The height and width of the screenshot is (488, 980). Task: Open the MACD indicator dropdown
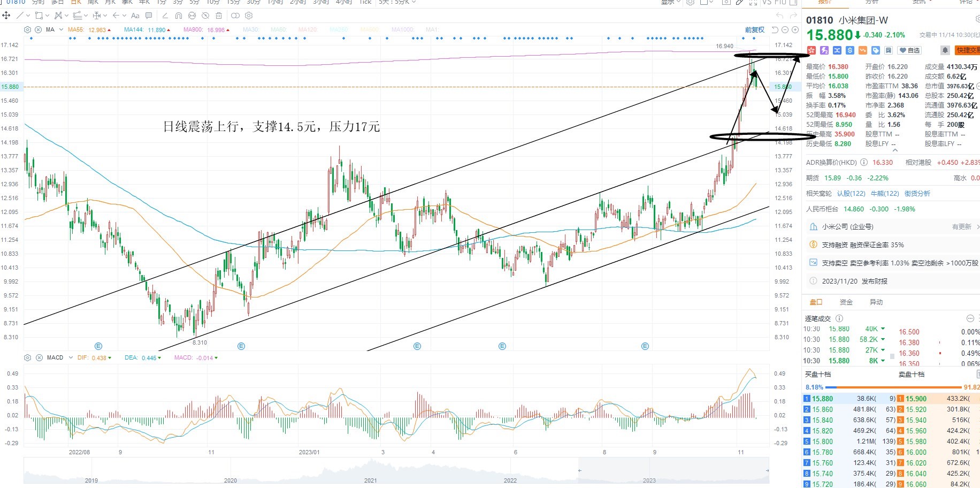[x=70, y=357]
